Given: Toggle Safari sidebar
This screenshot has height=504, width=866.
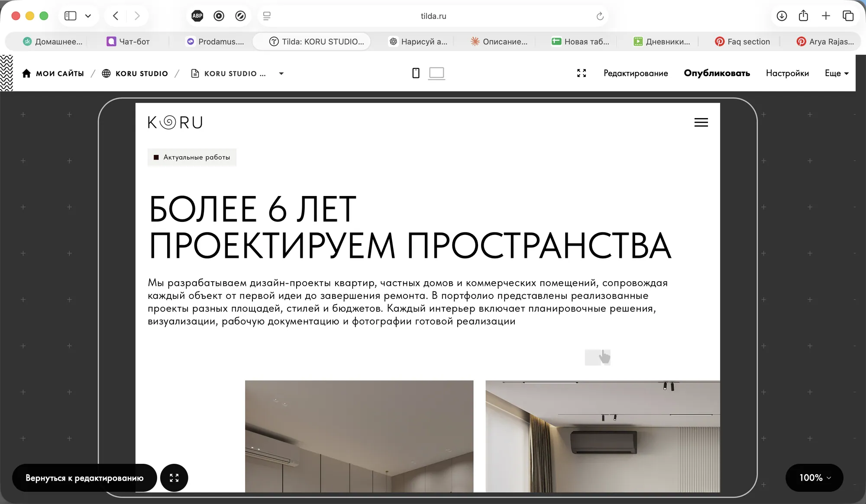Looking at the screenshot, I should click(70, 16).
